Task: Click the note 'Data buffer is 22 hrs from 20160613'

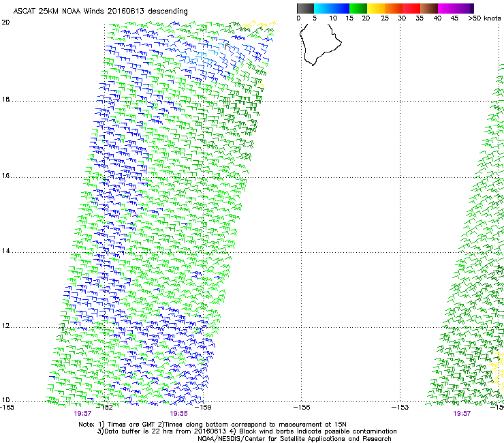Action: 166,431
